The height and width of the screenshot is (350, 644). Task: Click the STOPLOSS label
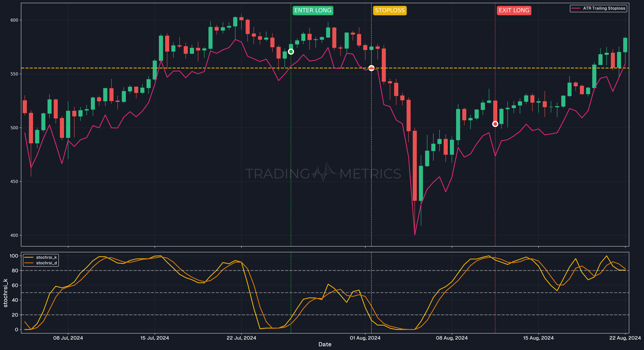click(390, 10)
